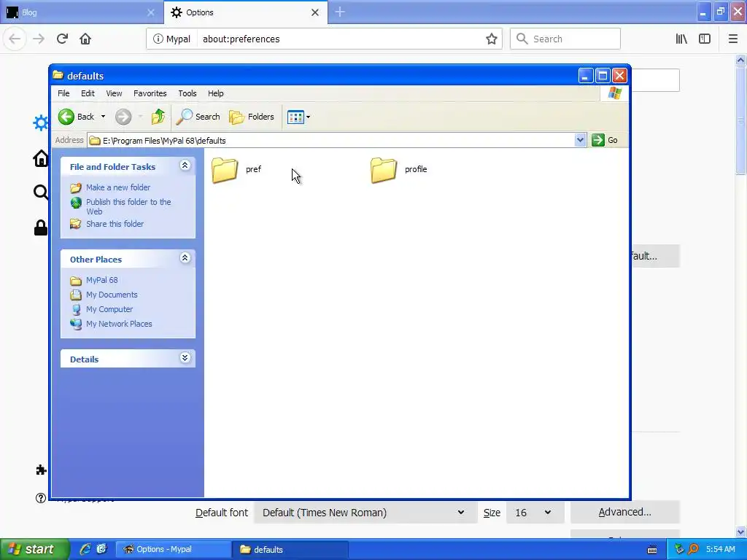Collapse the File and Folder Tasks panel

click(185, 166)
